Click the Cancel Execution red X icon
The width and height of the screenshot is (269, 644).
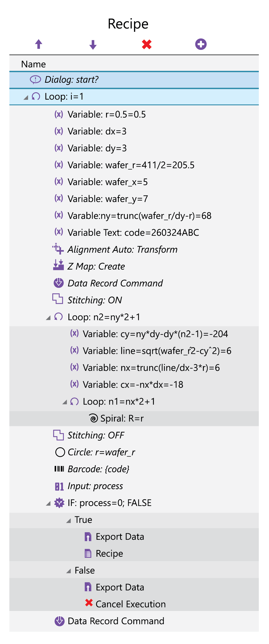pyautogui.click(x=89, y=603)
